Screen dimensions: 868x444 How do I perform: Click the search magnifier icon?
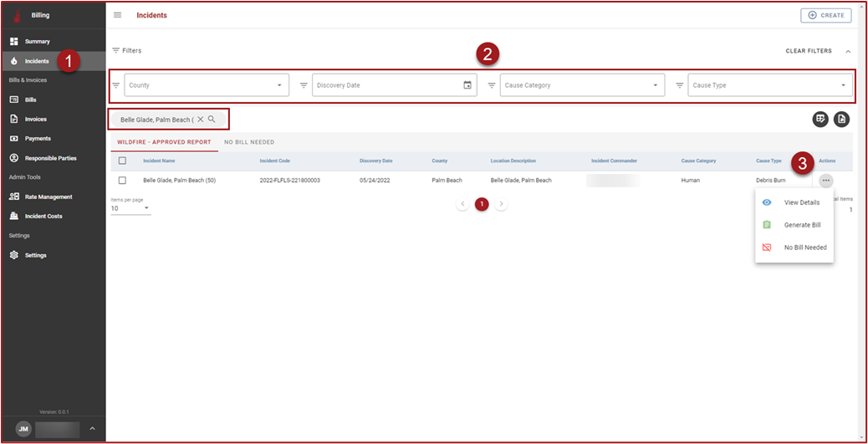click(x=212, y=120)
